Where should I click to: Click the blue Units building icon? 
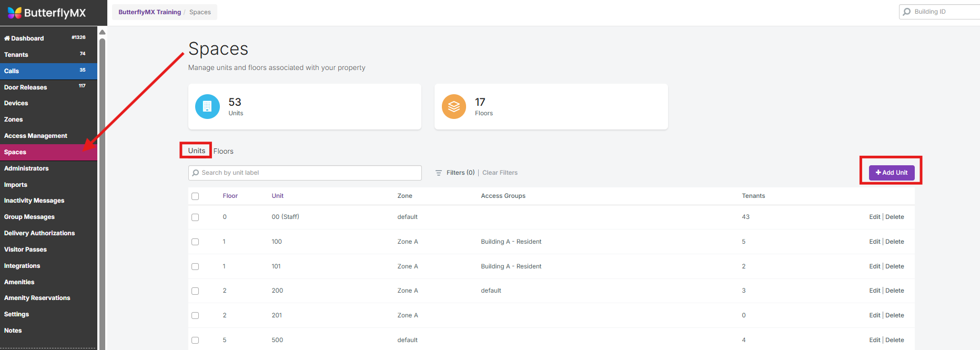click(x=207, y=106)
